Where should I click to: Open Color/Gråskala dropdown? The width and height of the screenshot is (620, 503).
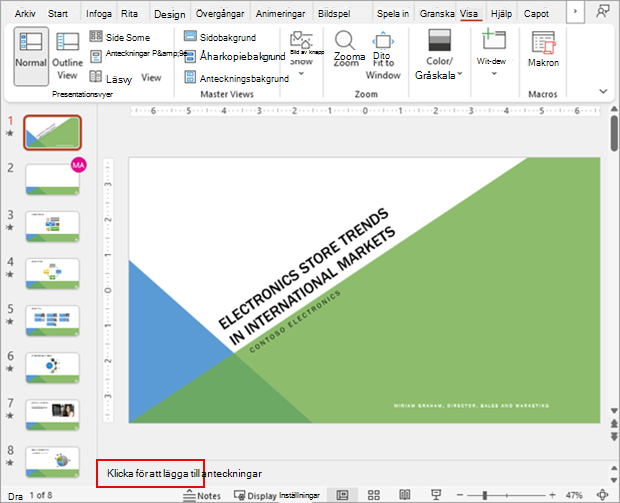[x=439, y=55]
